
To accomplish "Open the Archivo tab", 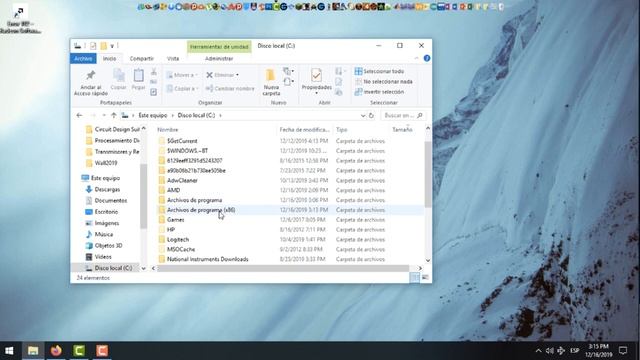I will coord(83,59).
